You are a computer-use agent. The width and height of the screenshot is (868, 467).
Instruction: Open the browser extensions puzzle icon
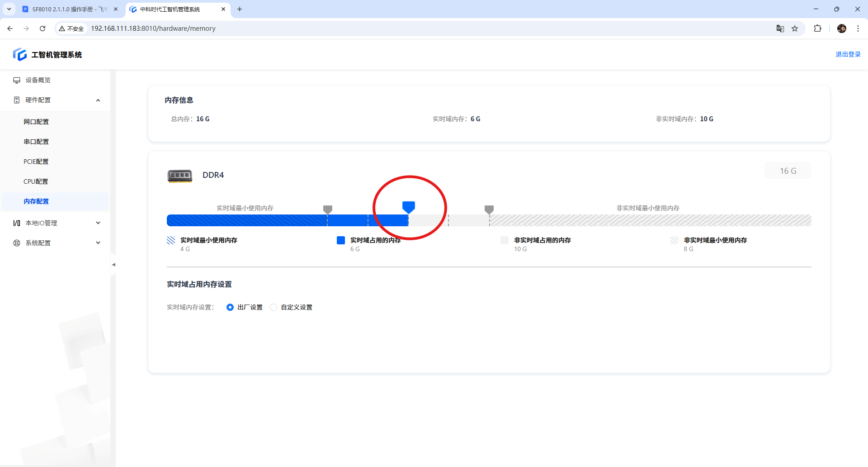tap(817, 29)
